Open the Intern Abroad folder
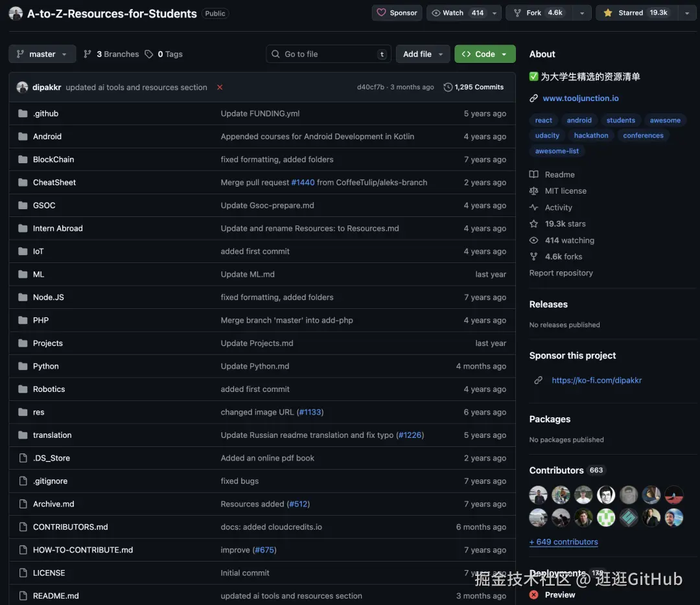Screen dimensions: 700x605 [58, 229]
